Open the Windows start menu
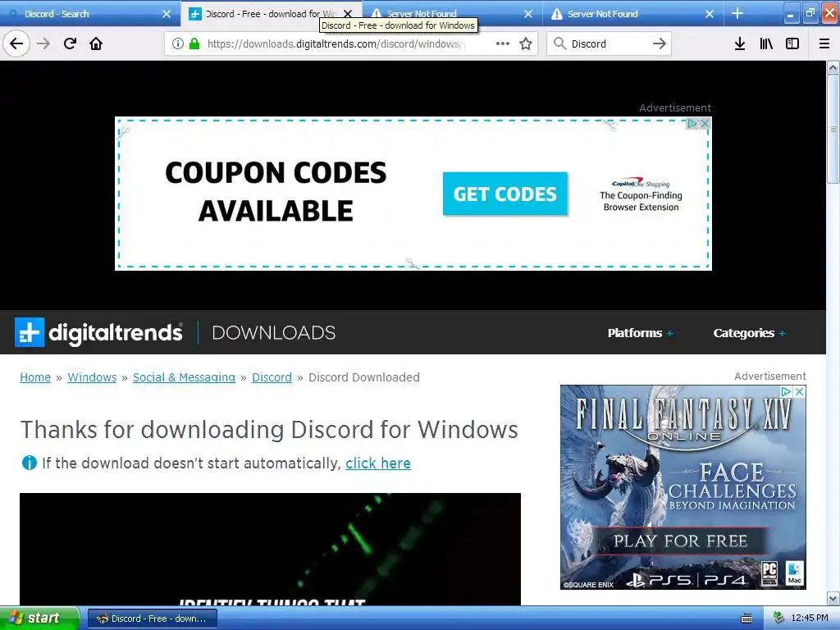The width and height of the screenshot is (840, 630). (x=39, y=619)
